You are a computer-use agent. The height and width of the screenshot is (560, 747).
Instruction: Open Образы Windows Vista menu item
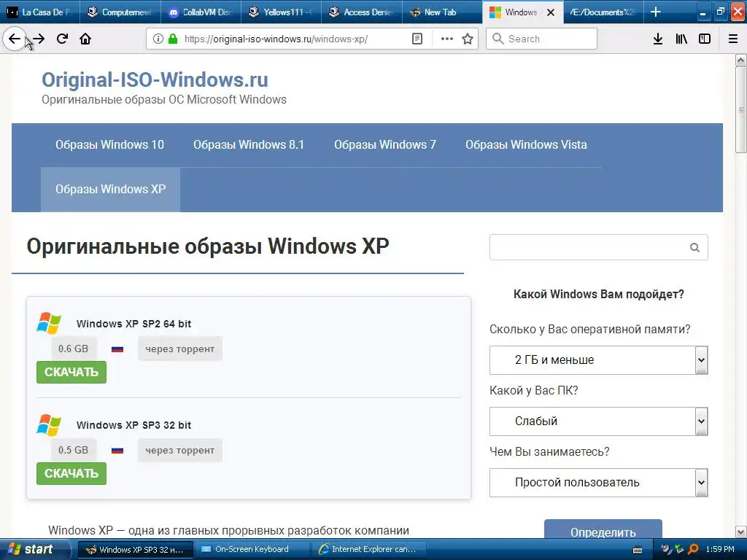click(x=526, y=145)
